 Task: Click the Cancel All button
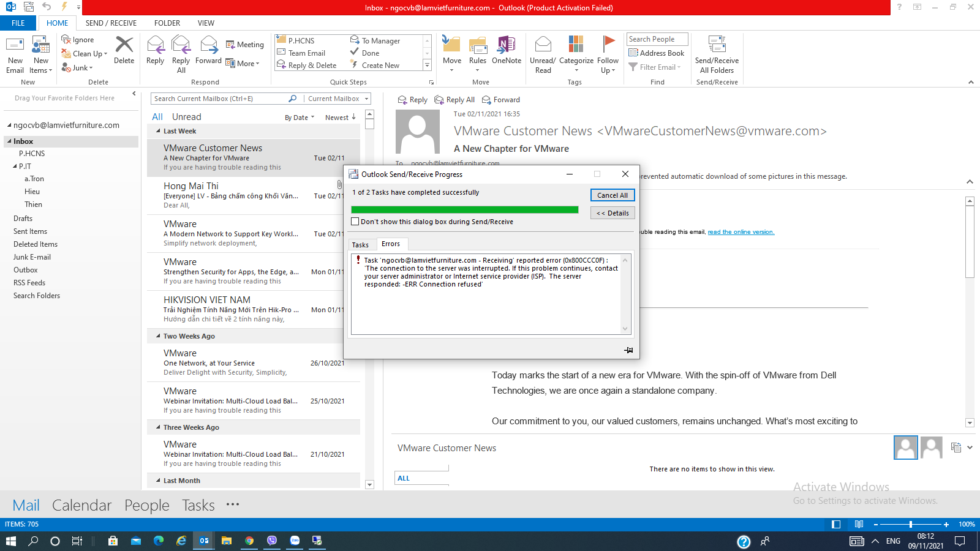612,195
